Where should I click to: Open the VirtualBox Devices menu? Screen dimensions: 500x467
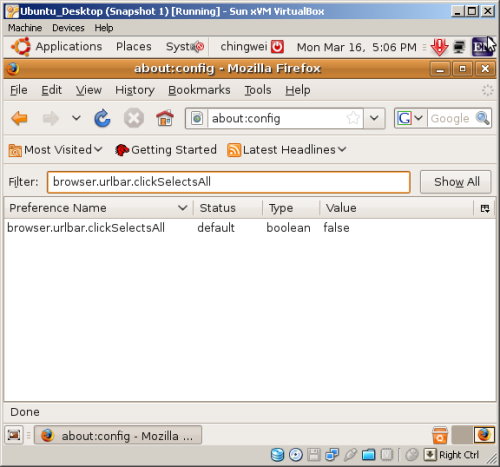click(x=68, y=28)
